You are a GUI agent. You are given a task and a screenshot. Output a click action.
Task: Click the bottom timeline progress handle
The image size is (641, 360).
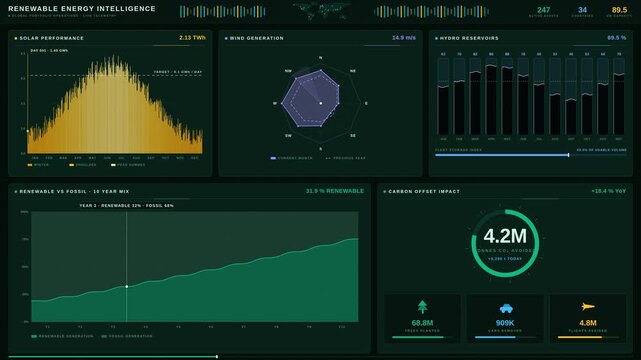click(x=217, y=357)
